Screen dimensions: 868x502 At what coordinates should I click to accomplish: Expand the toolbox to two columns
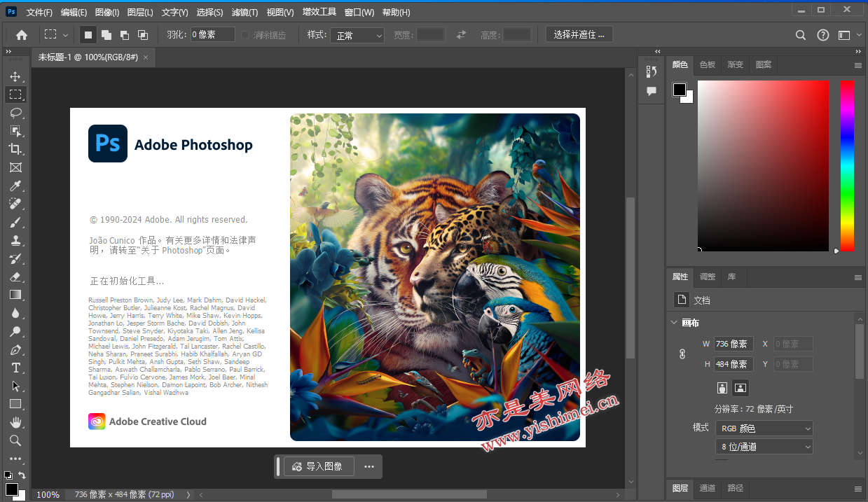coord(8,51)
